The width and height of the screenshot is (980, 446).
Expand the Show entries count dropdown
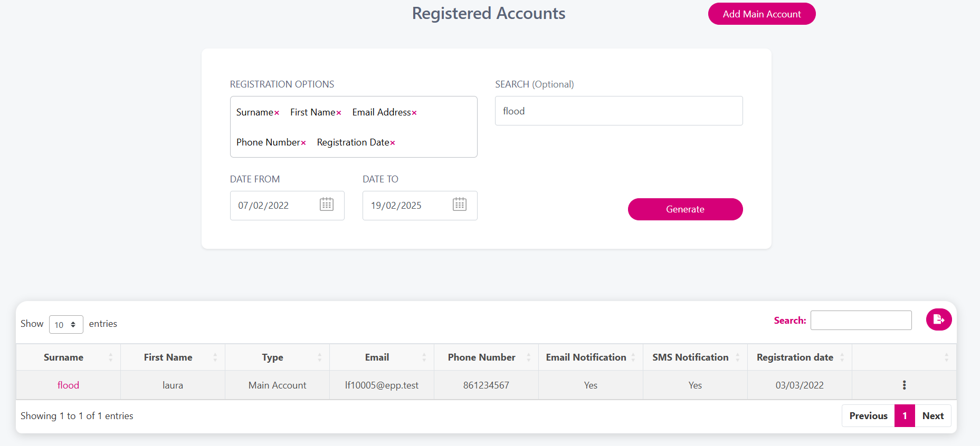[x=66, y=325]
